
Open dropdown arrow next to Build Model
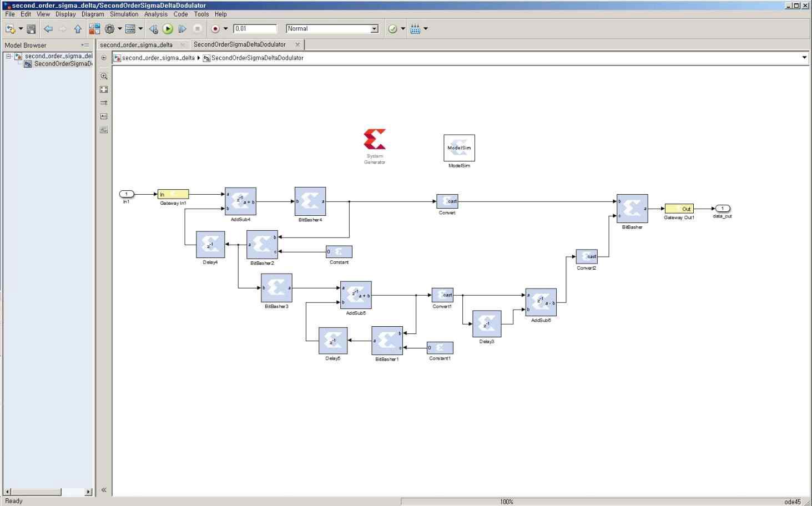point(426,29)
